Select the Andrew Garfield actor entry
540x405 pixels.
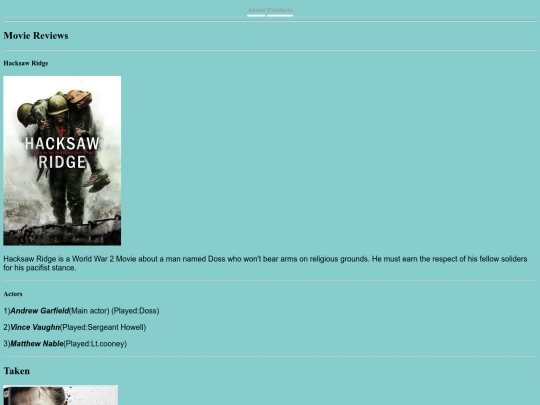81,311
